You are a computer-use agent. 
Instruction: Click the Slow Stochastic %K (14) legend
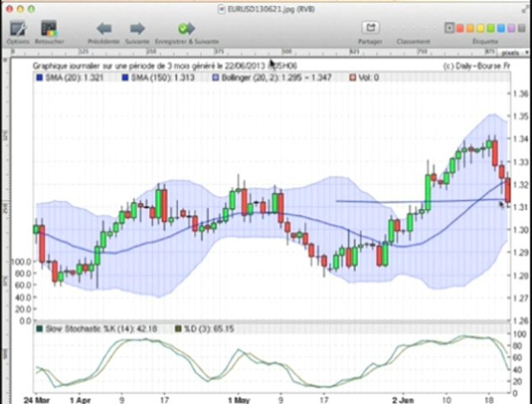97,329
